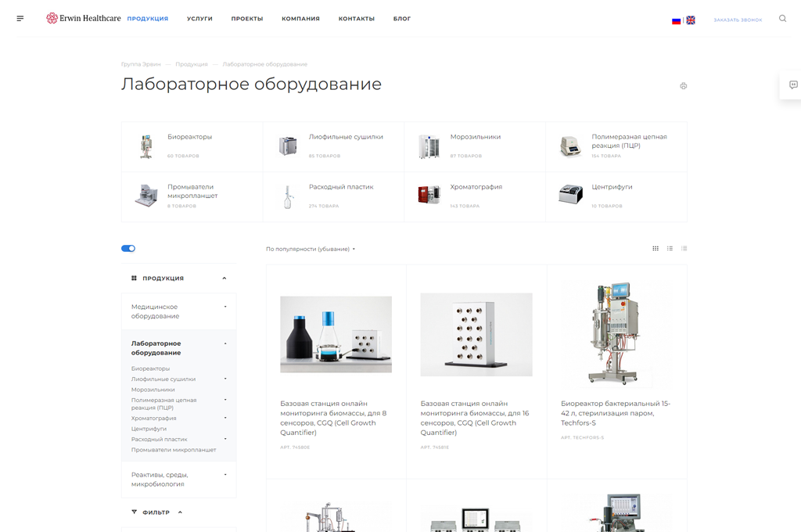
Task: Open the feedback chat side icon
Action: [793, 84]
